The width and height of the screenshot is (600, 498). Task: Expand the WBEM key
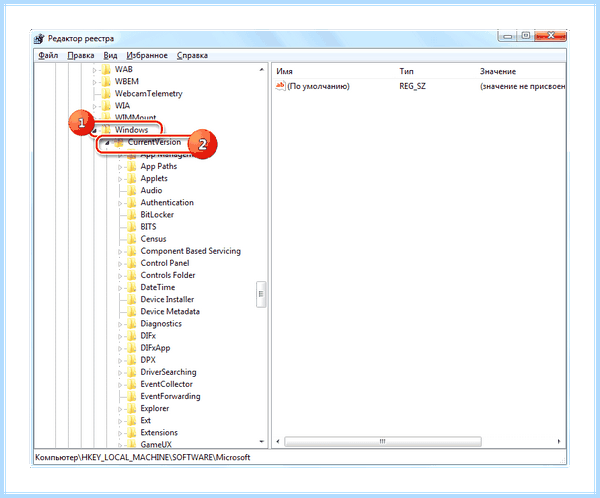tap(95, 82)
